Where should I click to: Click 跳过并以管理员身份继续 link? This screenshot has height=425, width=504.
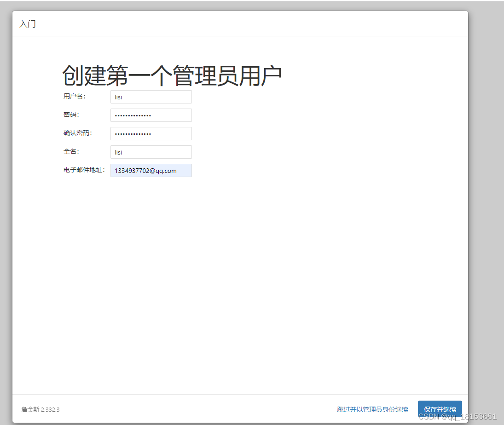pyautogui.click(x=372, y=409)
